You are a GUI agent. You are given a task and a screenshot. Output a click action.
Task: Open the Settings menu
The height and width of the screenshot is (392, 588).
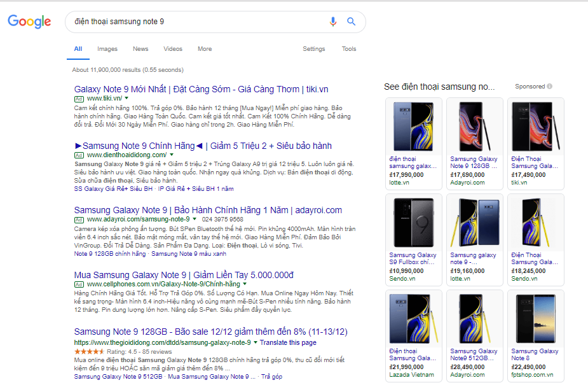click(x=313, y=49)
